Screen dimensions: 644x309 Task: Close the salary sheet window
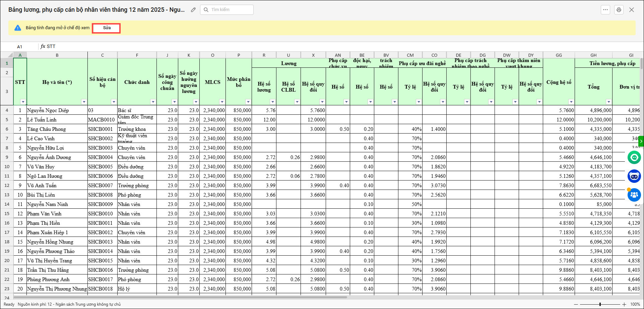632,10
